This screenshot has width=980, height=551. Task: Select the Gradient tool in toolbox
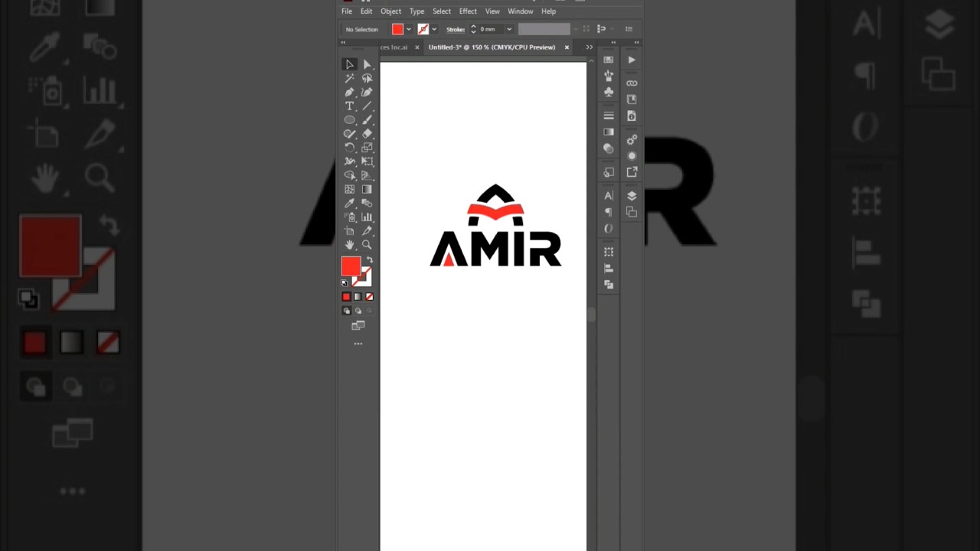click(367, 189)
